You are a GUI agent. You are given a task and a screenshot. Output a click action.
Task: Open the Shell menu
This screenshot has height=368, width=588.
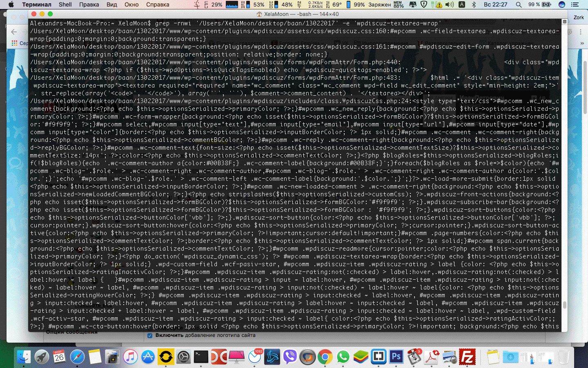[x=65, y=4]
